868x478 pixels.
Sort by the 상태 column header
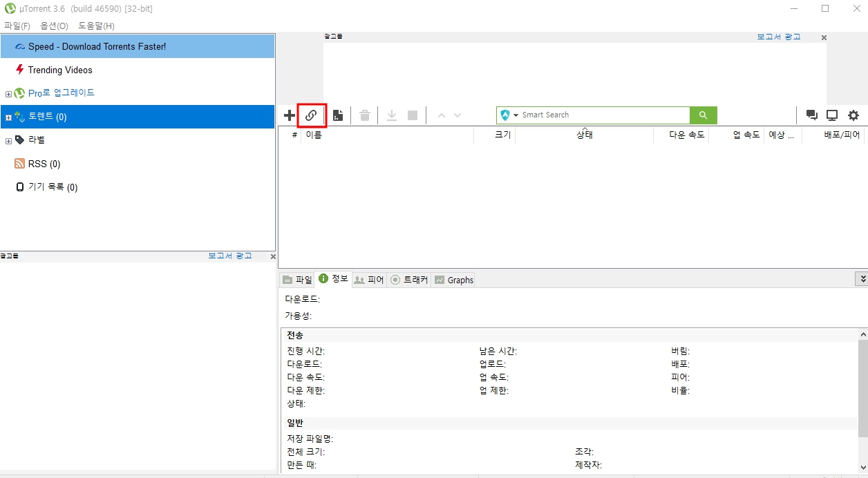584,135
